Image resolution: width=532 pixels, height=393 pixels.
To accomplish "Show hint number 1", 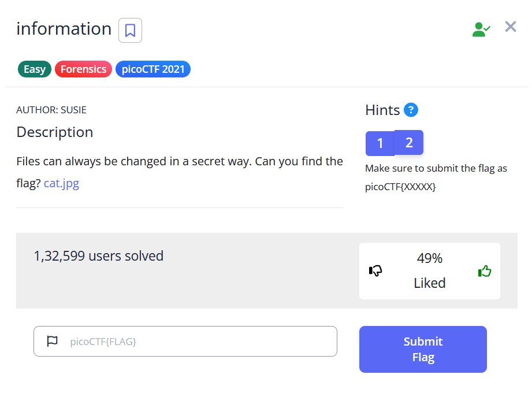I will (x=380, y=143).
